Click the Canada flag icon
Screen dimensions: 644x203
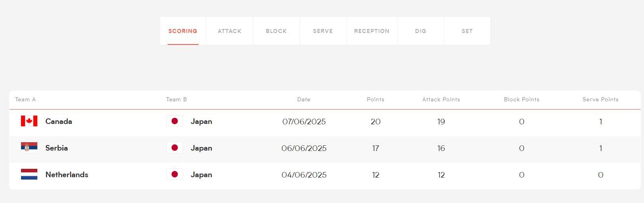[x=29, y=121]
